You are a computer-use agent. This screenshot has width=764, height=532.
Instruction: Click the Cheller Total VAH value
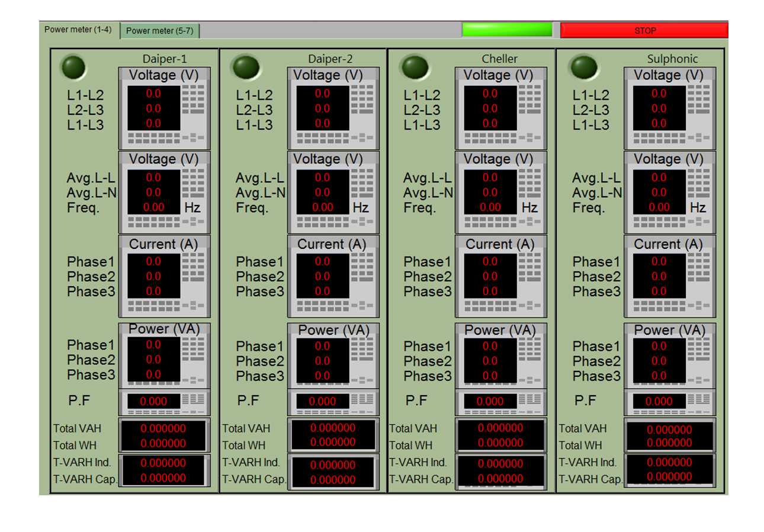pyautogui.click(x=500, y=428)
